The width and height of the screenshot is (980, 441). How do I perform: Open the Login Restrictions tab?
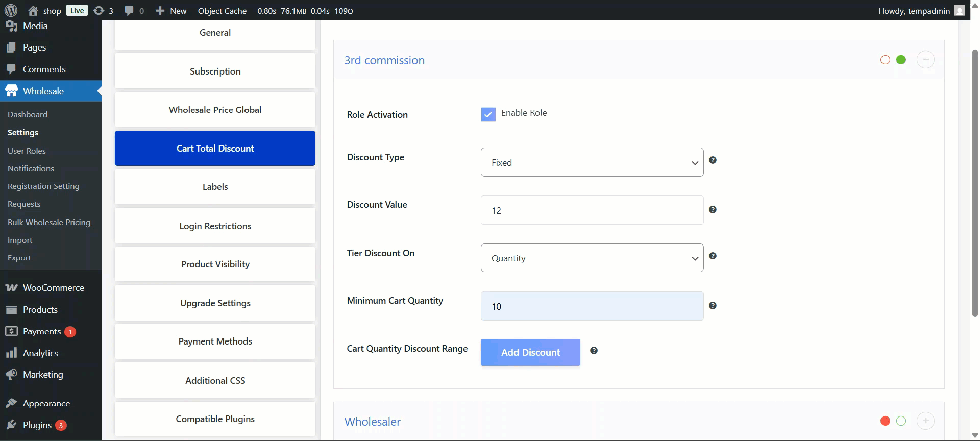[x=215, y=226]
